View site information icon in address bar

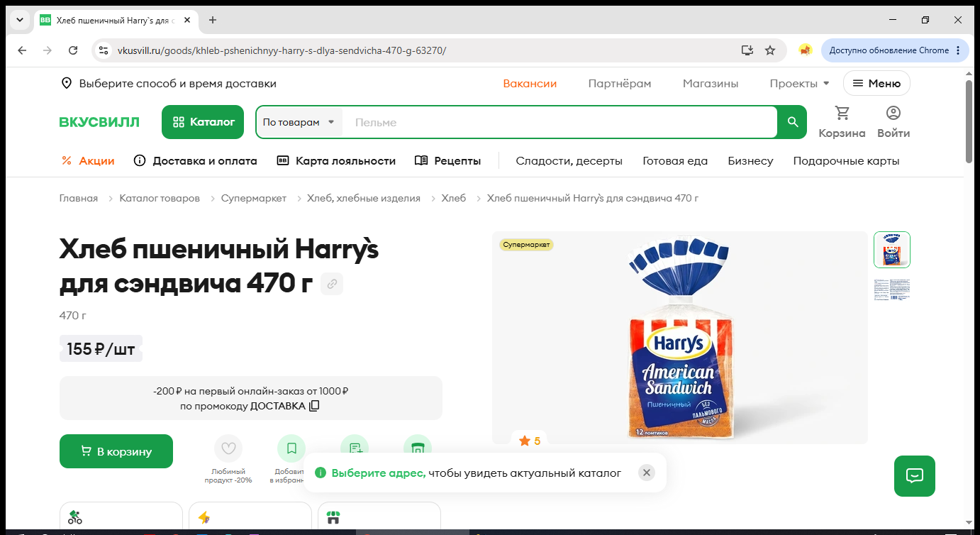[x=104, y=50]
